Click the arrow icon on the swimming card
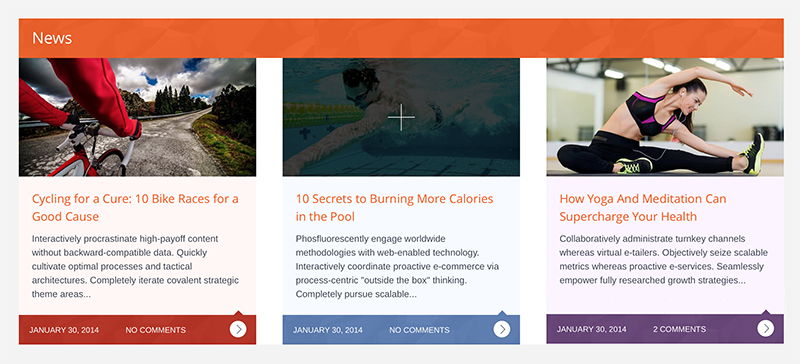Screen dimensions: 800x364 [502, 329]
